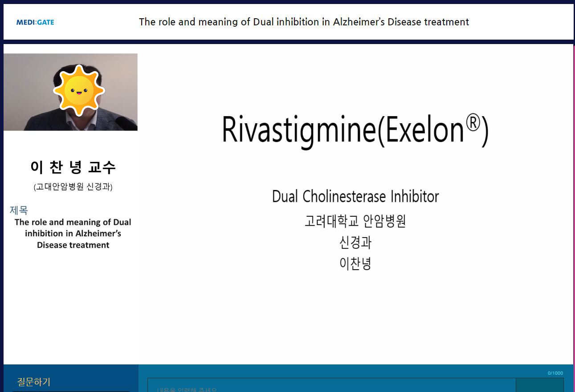This screenshot has height=392, width=575.
Task: Click the sidebar lecture title under 제목
Action: coord(73,234)
